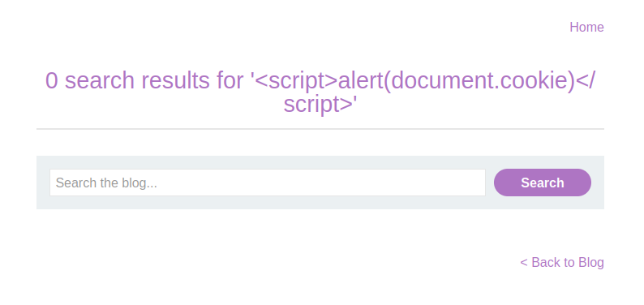
Task: Click the '0 search results for' heading
Action: tap(320, 92)
